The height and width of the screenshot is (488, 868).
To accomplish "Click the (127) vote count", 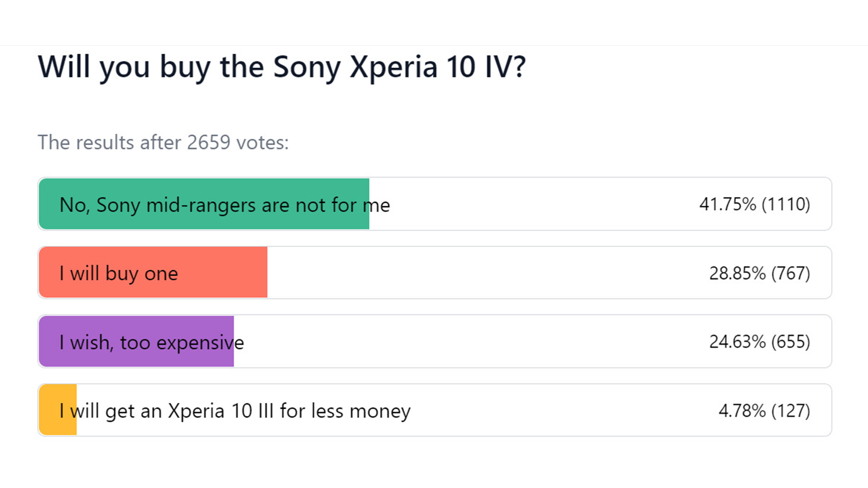I will pos(791,411).
